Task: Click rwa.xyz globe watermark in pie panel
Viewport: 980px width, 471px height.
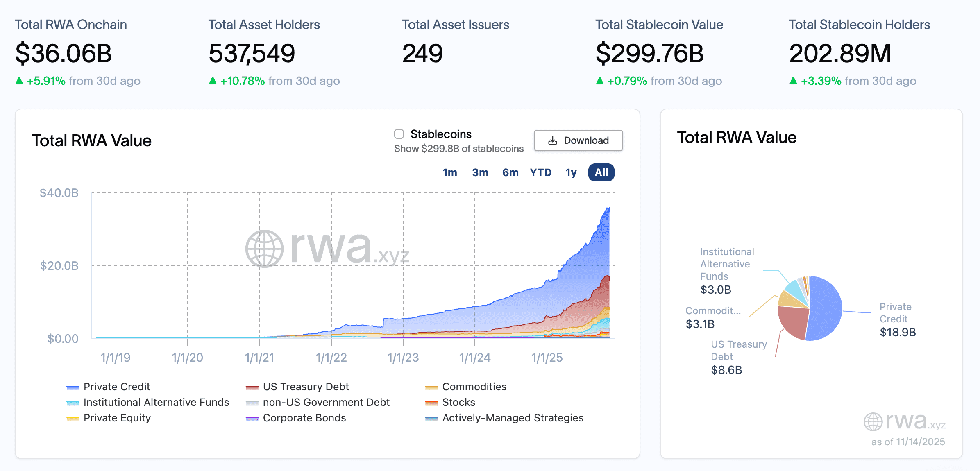Action: [873, 422]
